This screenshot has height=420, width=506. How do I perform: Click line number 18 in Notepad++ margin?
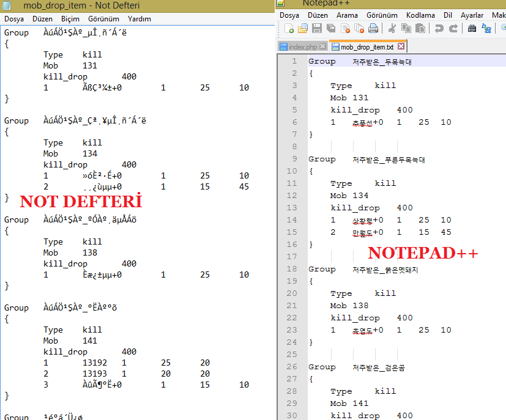[292, 268]
